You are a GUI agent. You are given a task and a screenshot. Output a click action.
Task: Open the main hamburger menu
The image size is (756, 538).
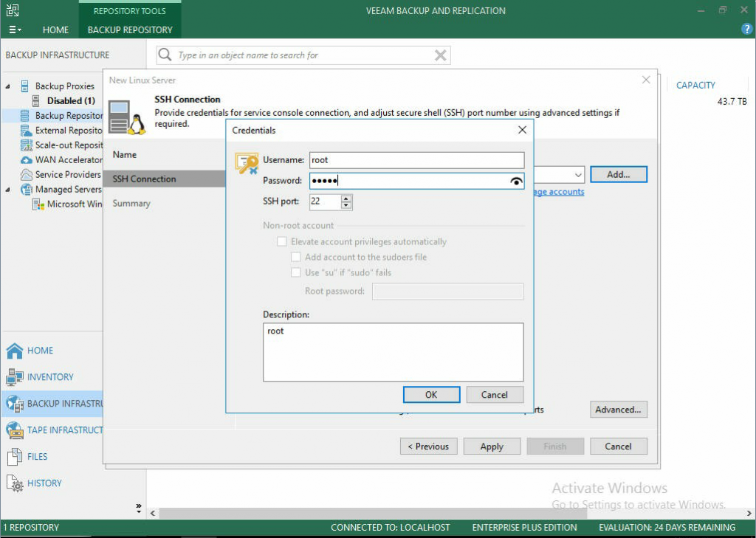pyautogui.click(x=15, y=30)
